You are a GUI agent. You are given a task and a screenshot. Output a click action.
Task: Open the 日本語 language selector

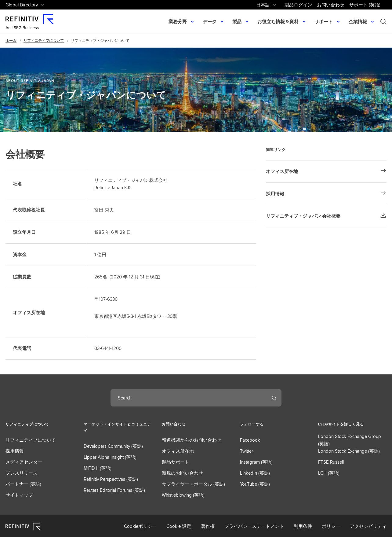[266, 5]
